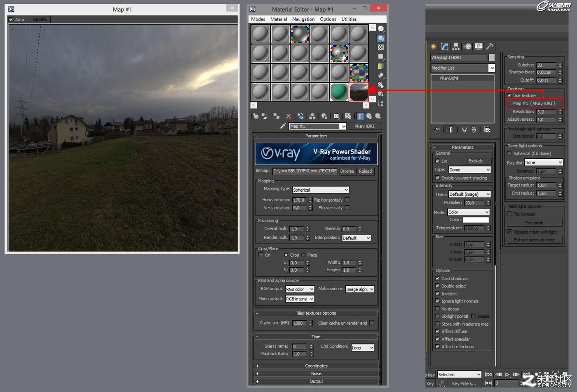Click the pin stack icon

(437, 129)
